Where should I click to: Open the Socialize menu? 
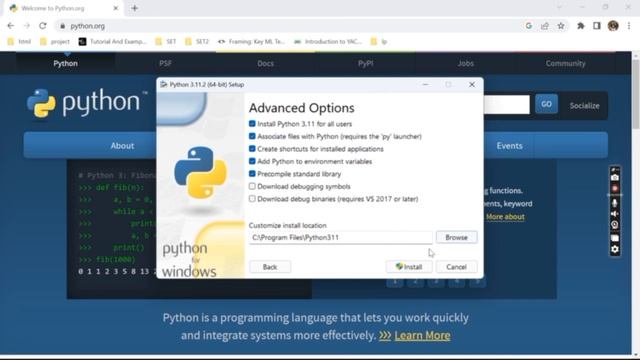pos(584,106)
